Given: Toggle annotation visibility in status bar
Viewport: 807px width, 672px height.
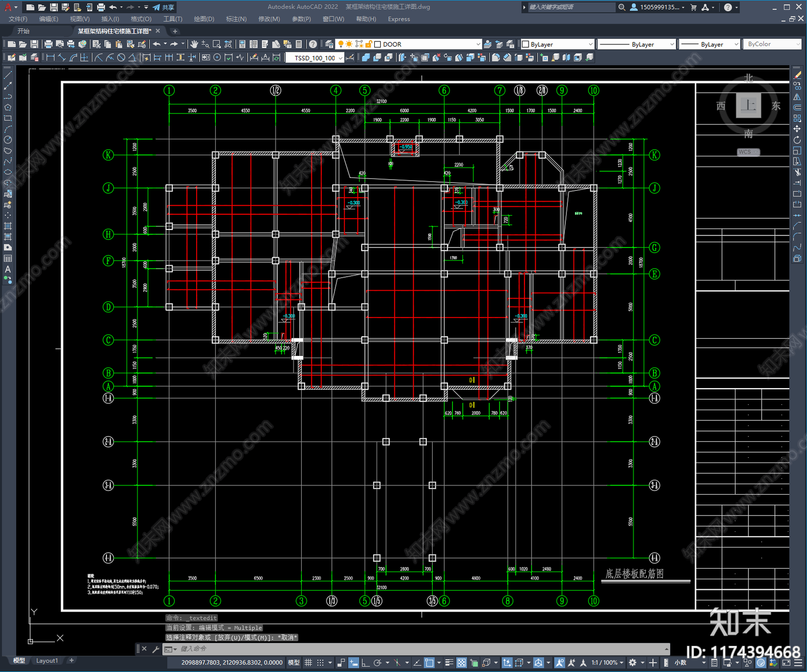Looking at the screenshot, I should (x=559, y=662).
